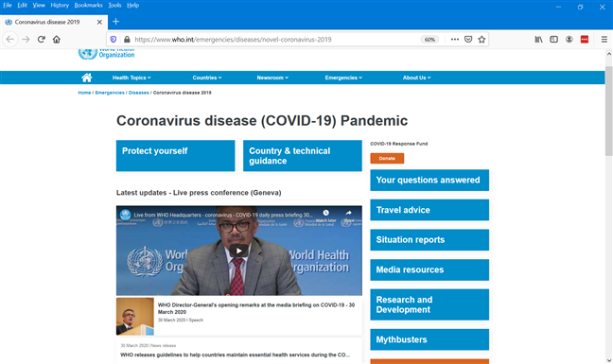Reset the 60% zoom indicator
Screen dimensions: 613x364
click(429, 40)
